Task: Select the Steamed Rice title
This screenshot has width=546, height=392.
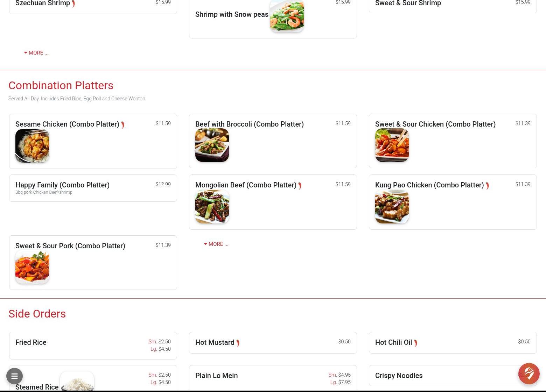Action: coord(37,387)
